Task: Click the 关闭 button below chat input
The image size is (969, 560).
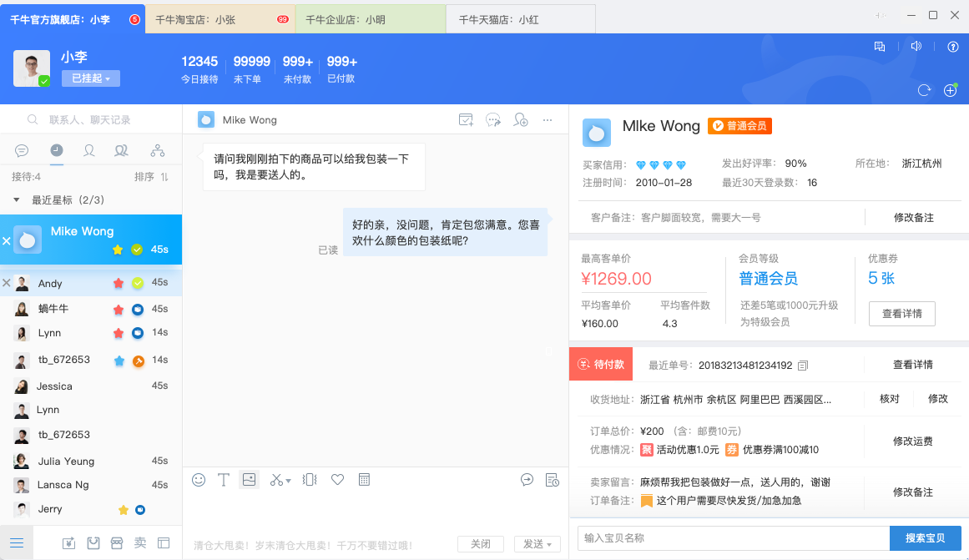Action: (481, 544)
